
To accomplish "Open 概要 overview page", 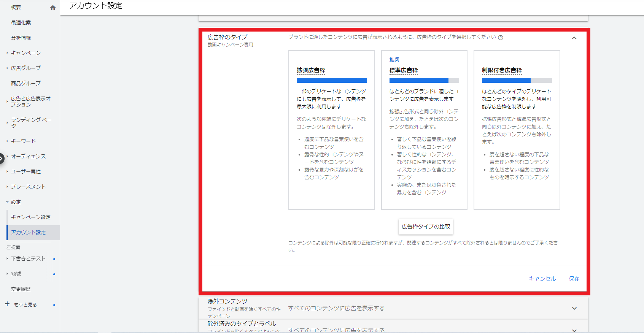I will pos(16,7).
